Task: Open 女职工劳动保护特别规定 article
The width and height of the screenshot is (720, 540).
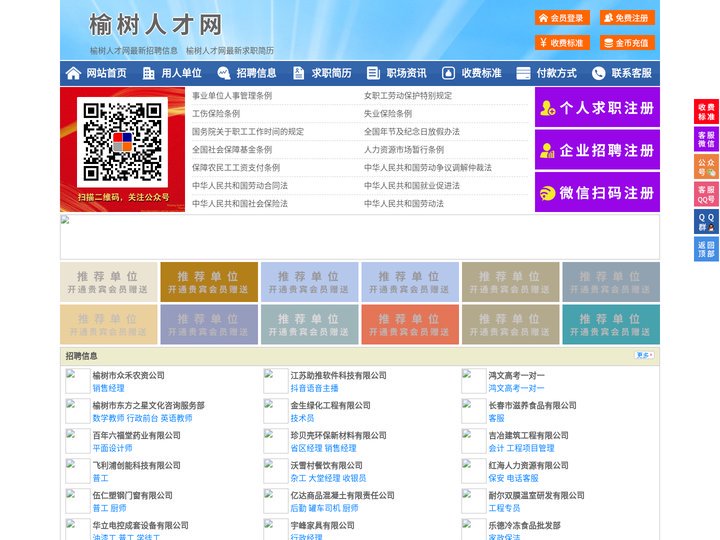Action: pyautogui.click(x=408, y=96)
